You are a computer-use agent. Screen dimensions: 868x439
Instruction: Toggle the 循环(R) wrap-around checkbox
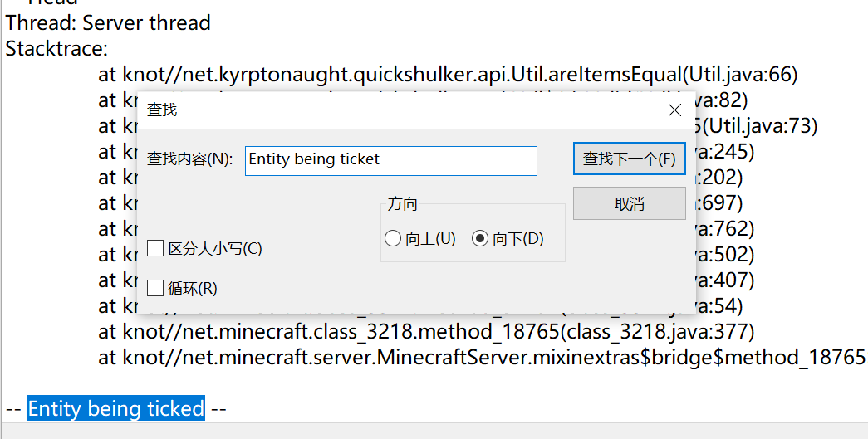[155, 289]
